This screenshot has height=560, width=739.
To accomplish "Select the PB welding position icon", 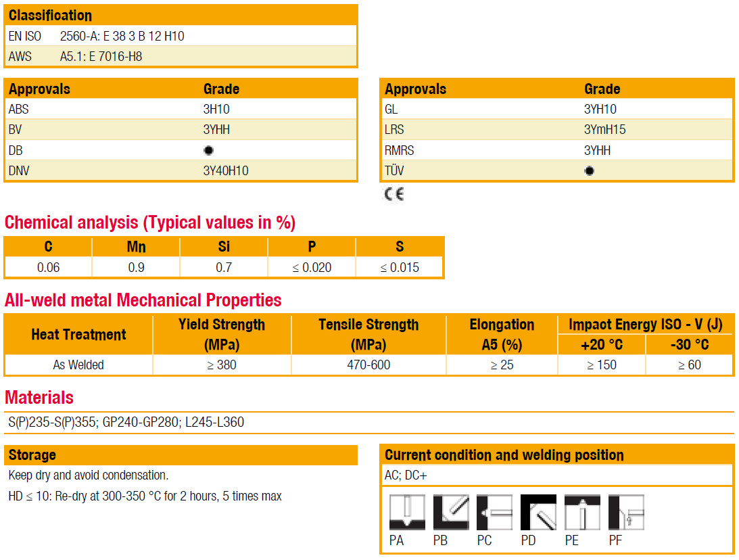I will (451, 513).
